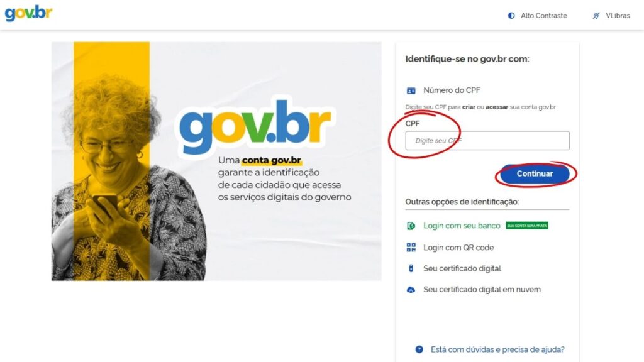Select Seu certificado digital option
644x362 pixels.
tap(462, 268)
